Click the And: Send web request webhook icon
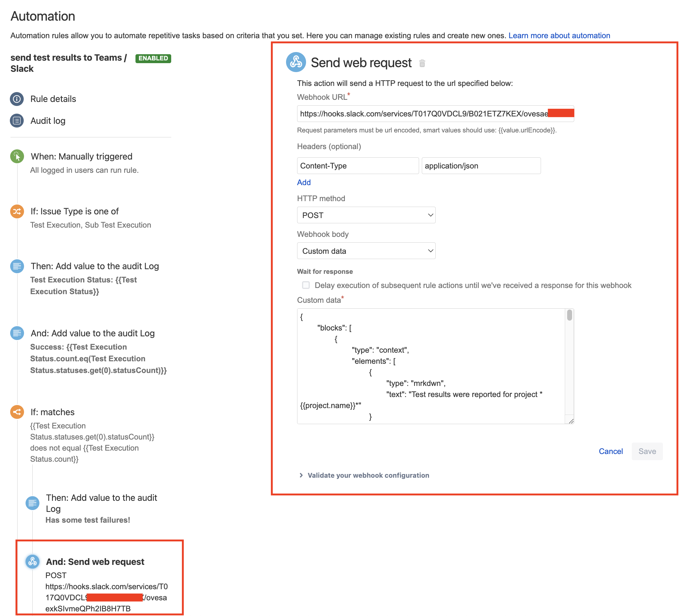 click(32, 562)
